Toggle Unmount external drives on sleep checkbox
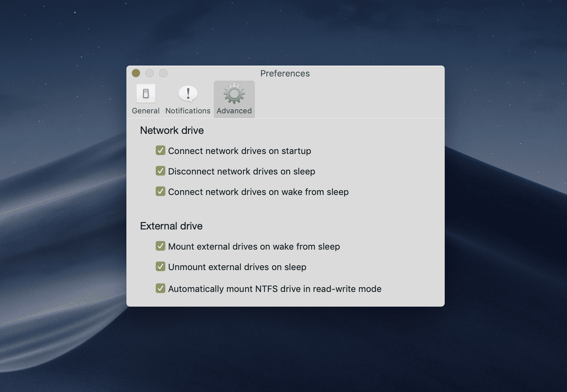 coord(161,267)
